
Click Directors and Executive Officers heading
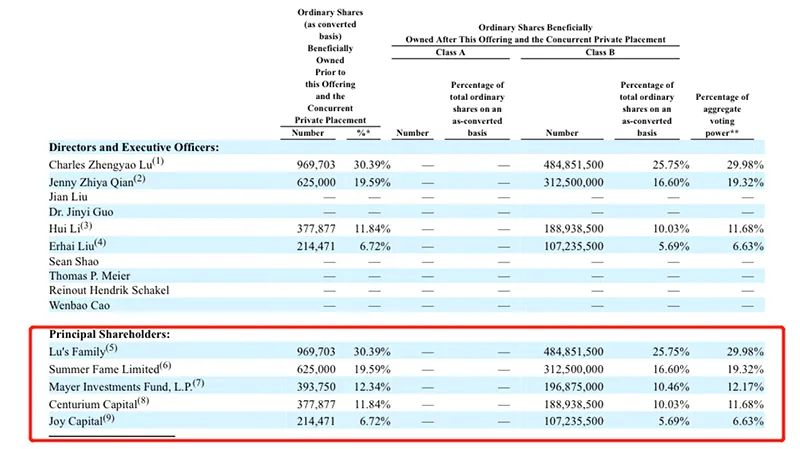tap(134, 147)
